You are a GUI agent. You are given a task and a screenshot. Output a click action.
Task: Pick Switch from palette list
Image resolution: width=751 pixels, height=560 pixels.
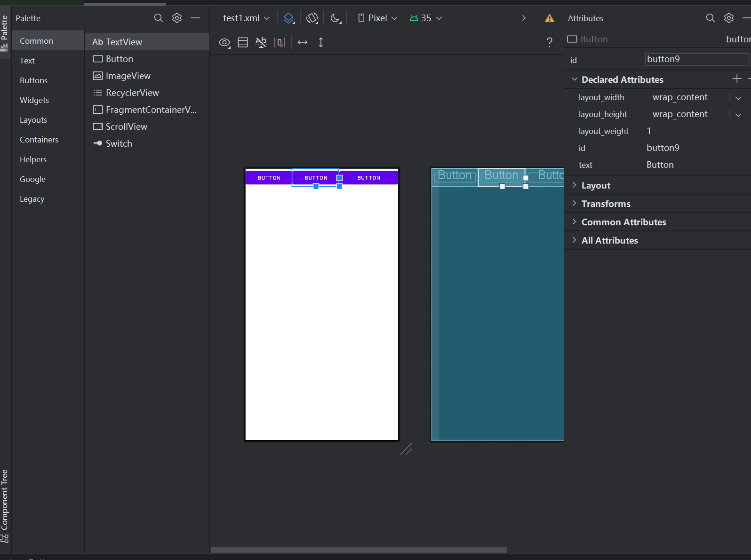click(x=147, y=143)
